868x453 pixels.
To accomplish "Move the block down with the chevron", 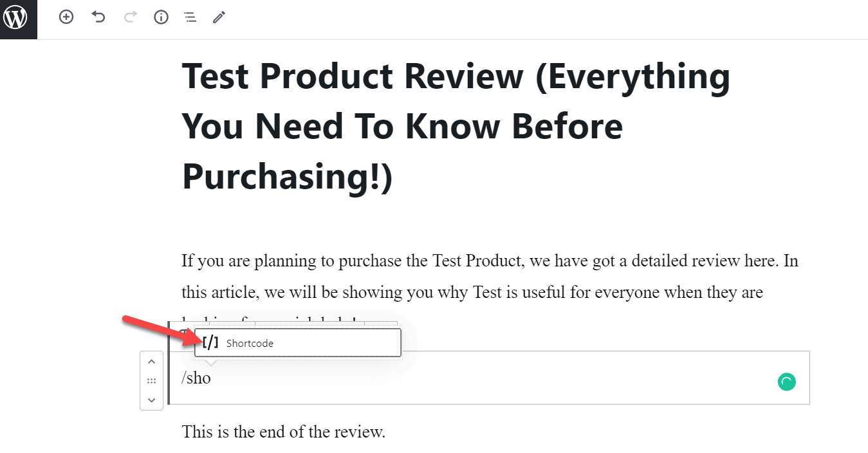I will coord(151,400).
